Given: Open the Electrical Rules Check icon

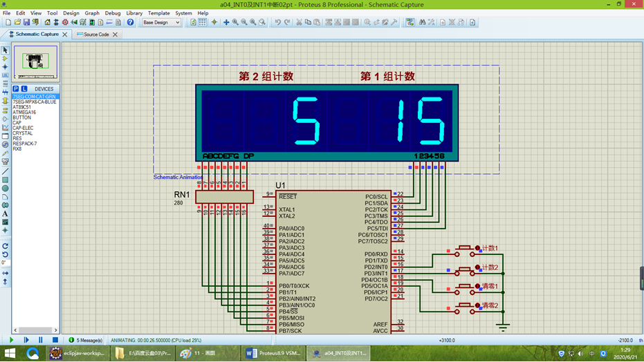Looking at the screenshot, I should click(x=472, y=22).
